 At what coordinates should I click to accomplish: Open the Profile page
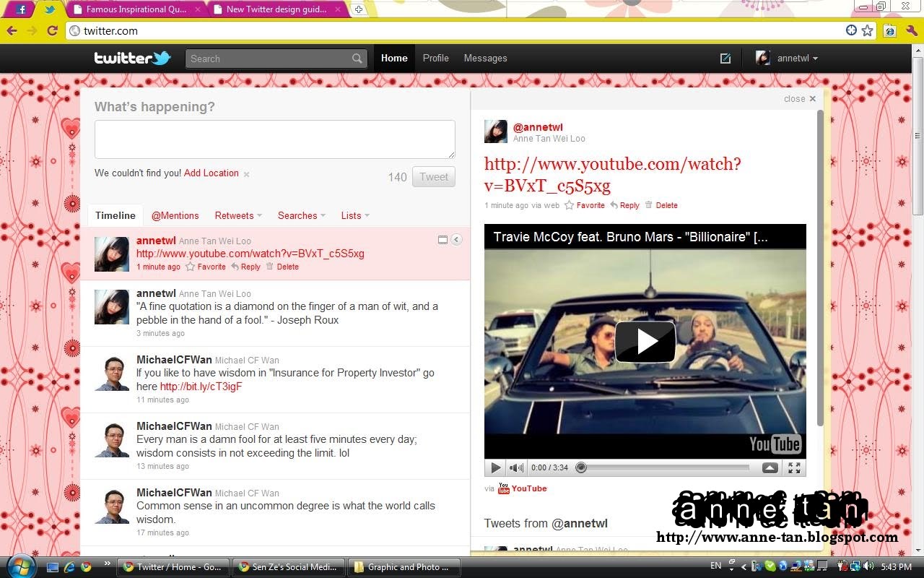pyautogui.click(x=435, y=59)
